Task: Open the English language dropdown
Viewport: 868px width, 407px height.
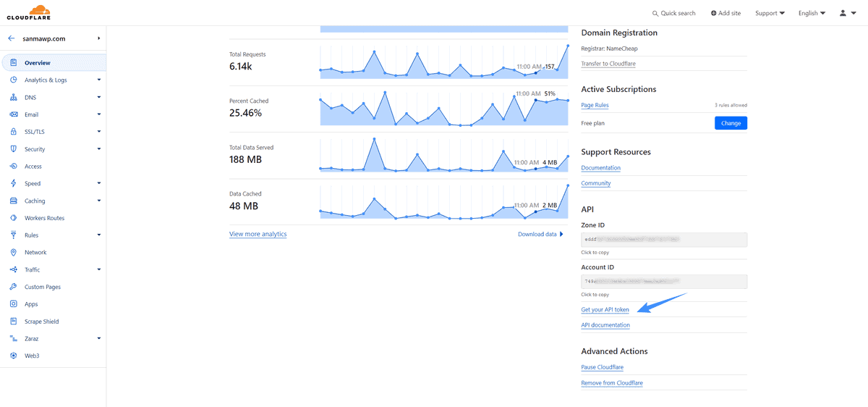Action: (812, 13)
